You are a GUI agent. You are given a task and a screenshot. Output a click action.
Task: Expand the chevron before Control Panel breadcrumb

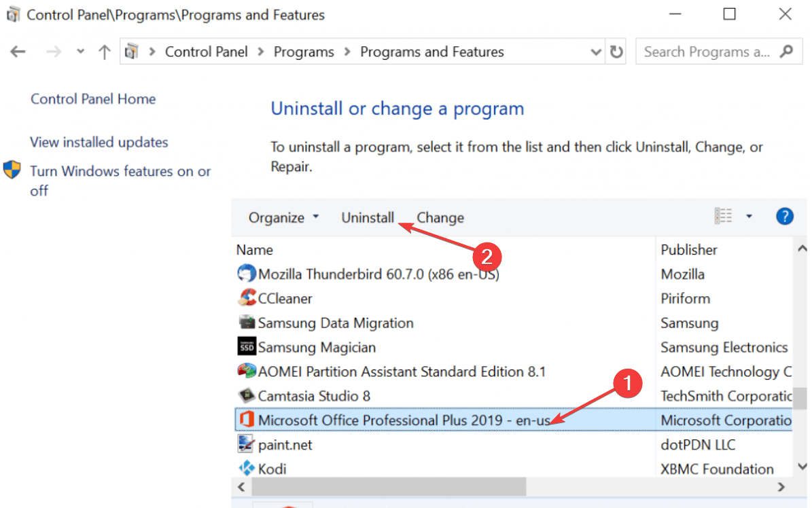[152, 52]
